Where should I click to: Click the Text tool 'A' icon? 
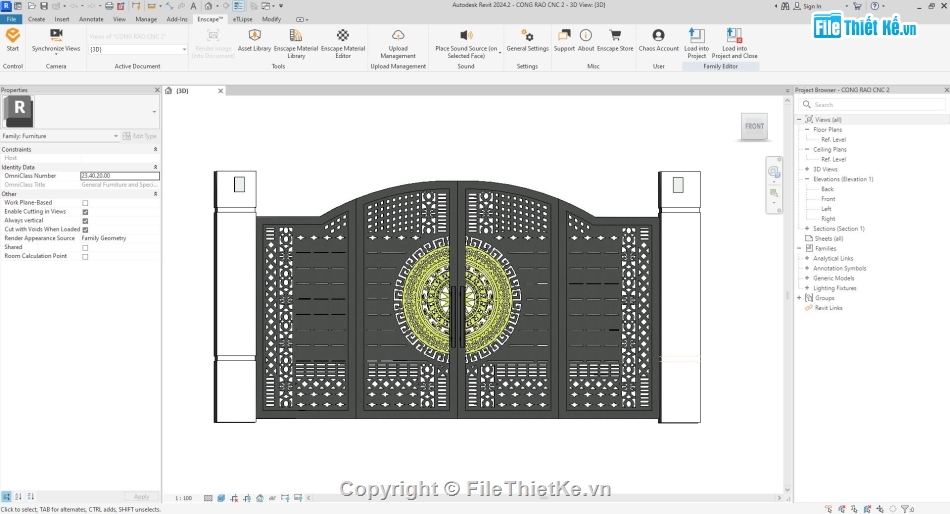193,5
